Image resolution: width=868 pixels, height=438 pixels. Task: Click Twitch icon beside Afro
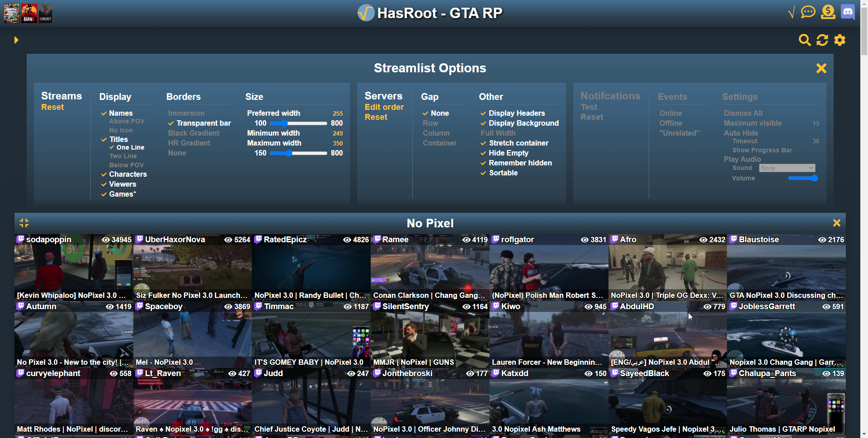[x=614, y=240]
